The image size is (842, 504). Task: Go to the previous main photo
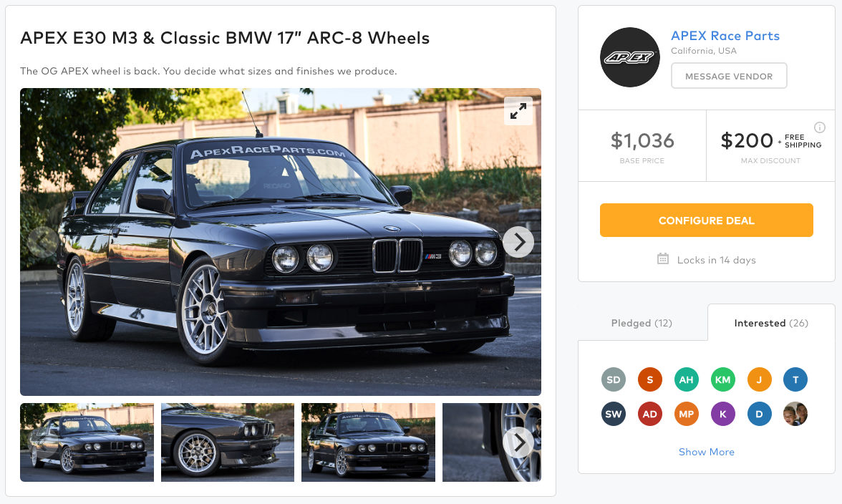pyautogui.click(x=43, y=243)
